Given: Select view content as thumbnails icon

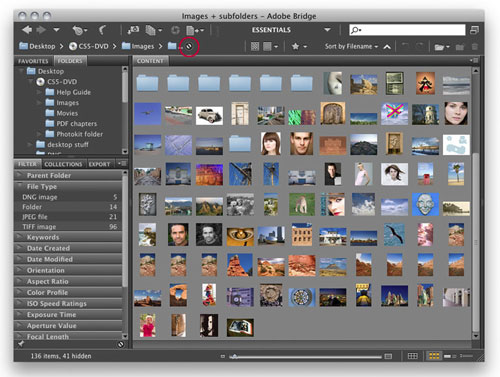Looking at the screenshot, I should click(434, 356).
